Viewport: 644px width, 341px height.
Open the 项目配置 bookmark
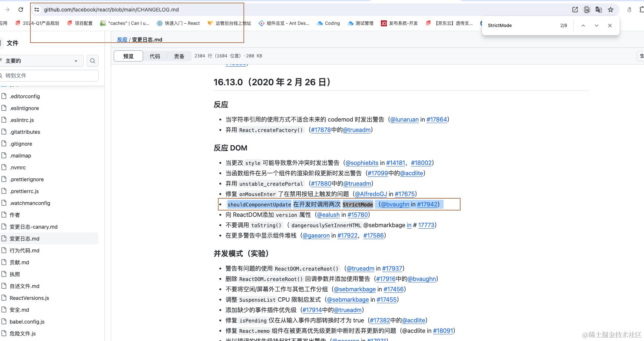80,23
